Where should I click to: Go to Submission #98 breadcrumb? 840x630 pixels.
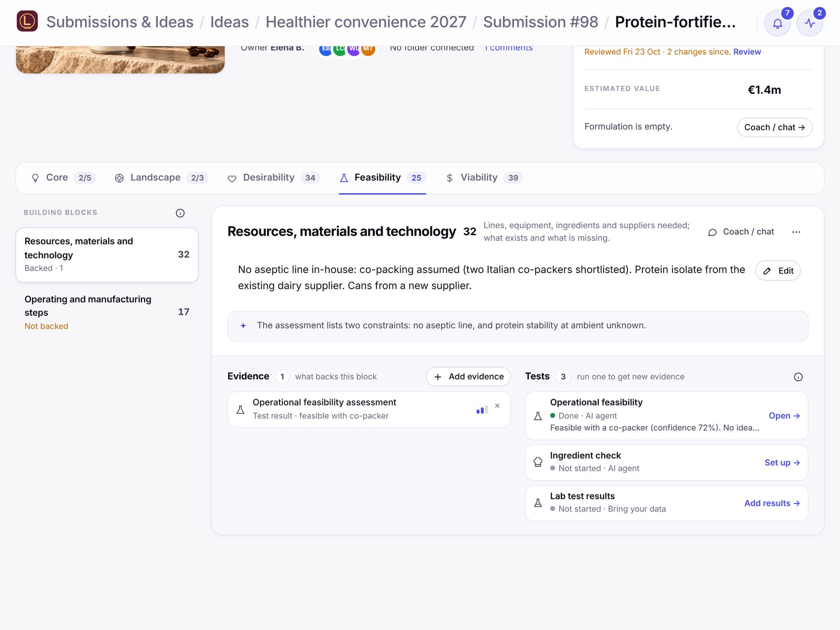pos(540,22)
